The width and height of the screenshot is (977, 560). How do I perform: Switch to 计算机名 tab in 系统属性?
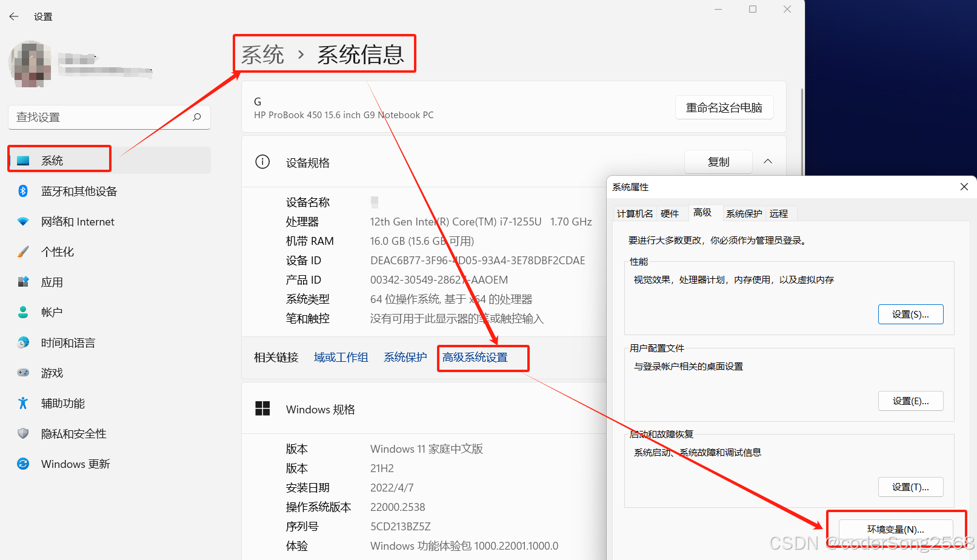635,213
